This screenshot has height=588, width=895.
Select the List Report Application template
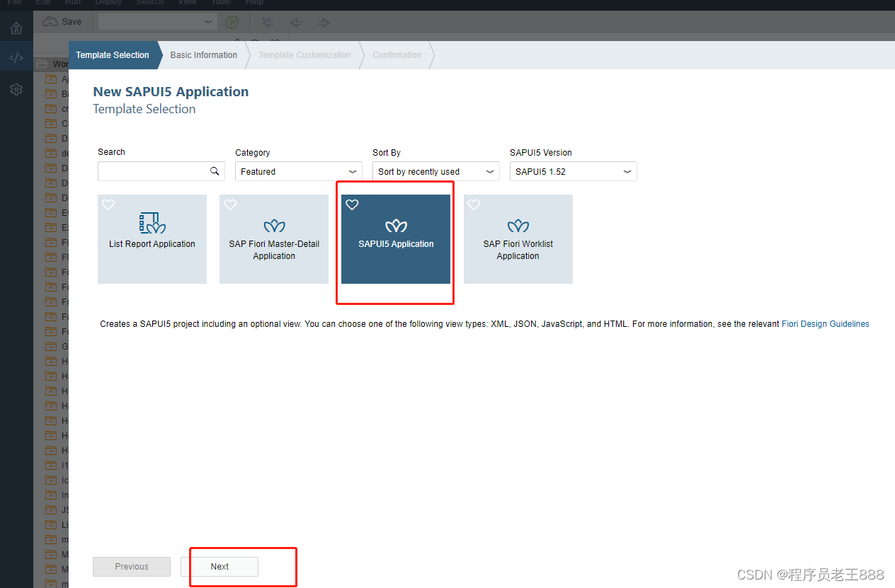pyautogui.click(x=152, y=239)
